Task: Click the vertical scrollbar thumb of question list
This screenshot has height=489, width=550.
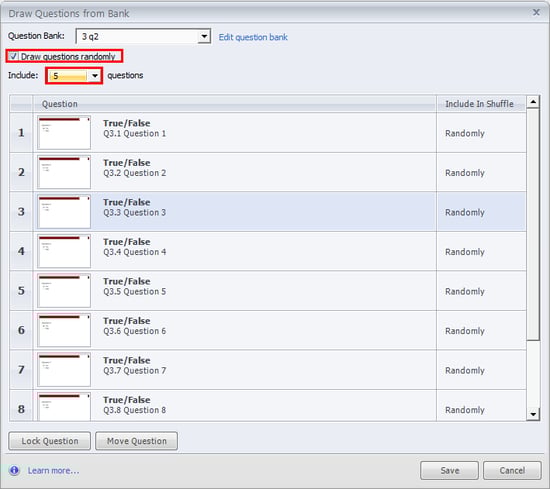Action: pyautogui.click(x=533, y=224)
